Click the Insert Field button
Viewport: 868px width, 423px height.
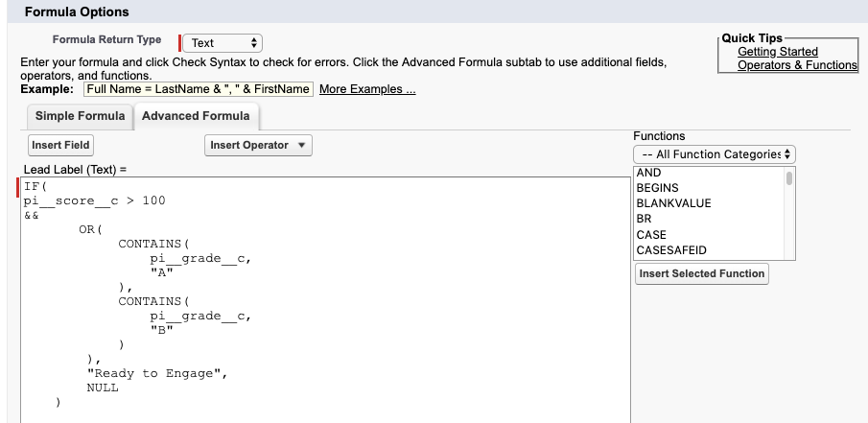(x=60, y=145)
